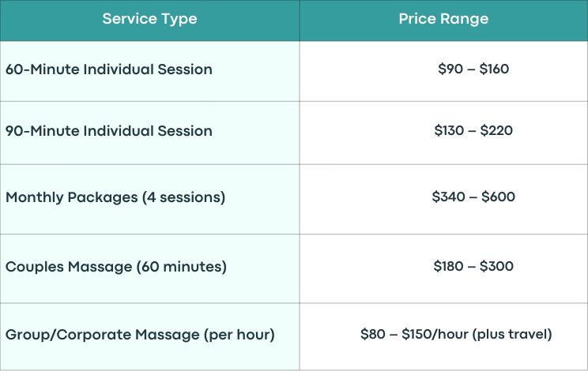
Task: Click the $130 – $220 price cell
Action: coord(443,133)
